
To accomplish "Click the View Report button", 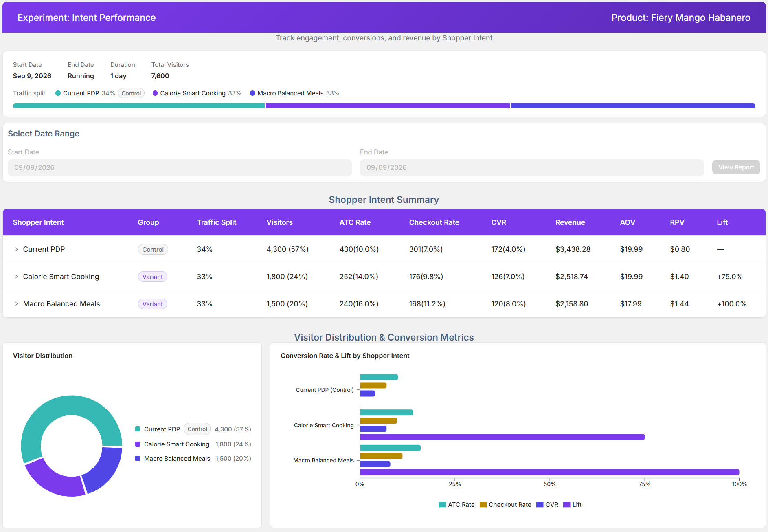I will [736, 167].
